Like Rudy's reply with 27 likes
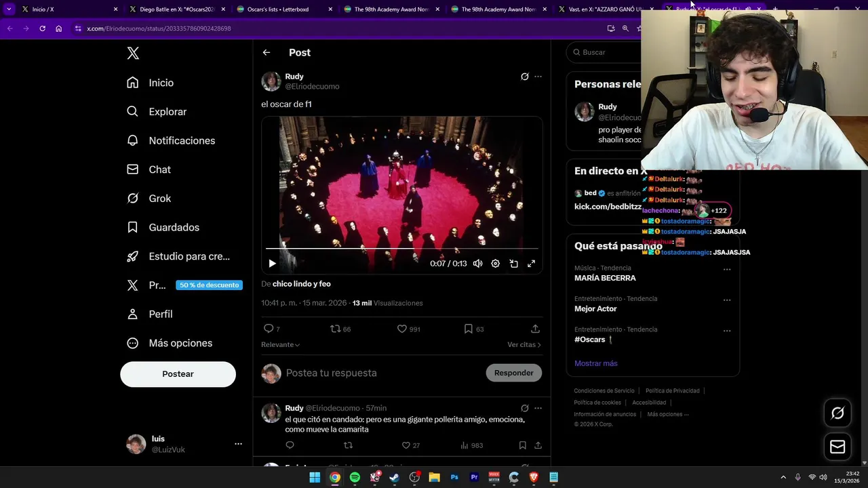This screenshot has height=488, width=868. coord(410,445)
